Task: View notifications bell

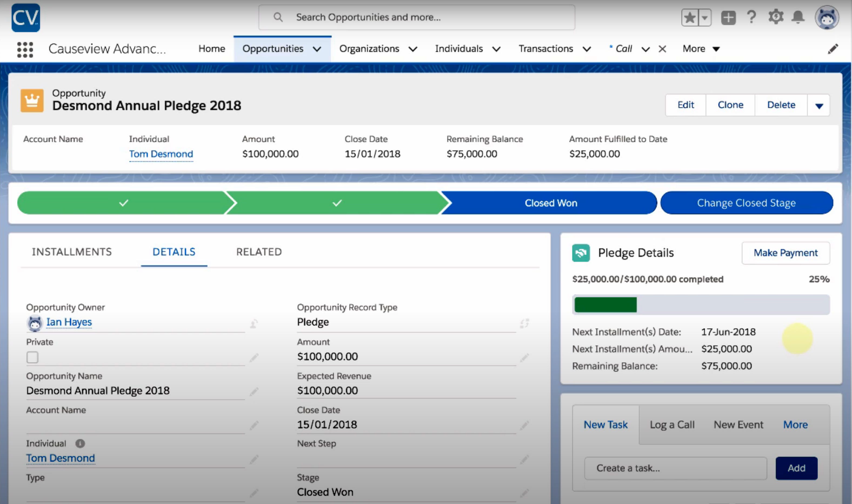Action: (x=798, y=17)
